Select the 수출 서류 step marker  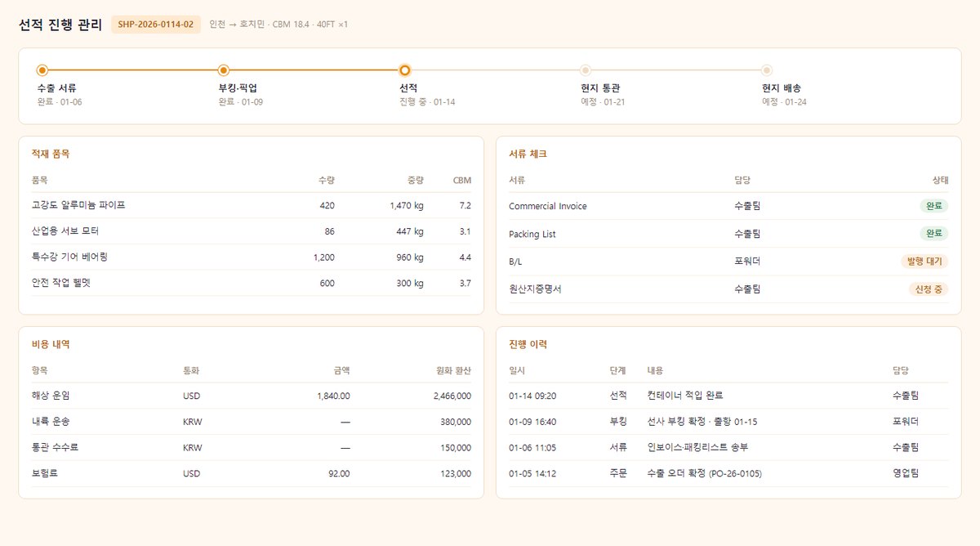coord(42,70)
